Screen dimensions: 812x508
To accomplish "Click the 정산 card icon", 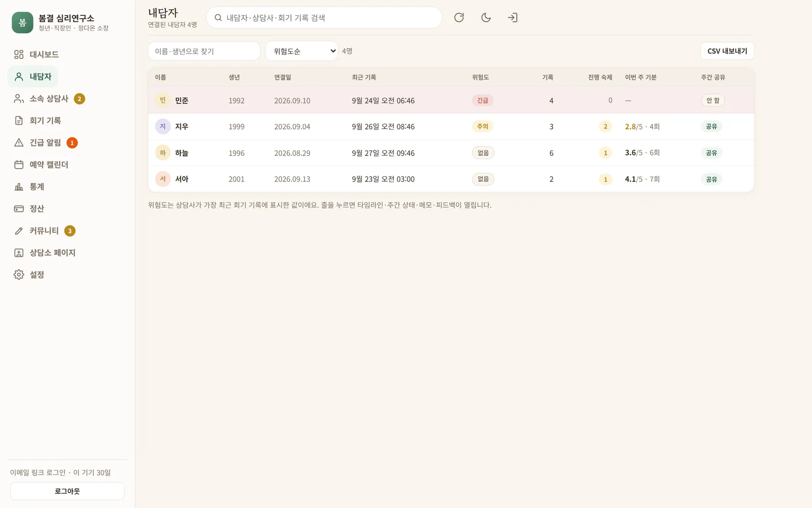I will (x=19, y=209).
